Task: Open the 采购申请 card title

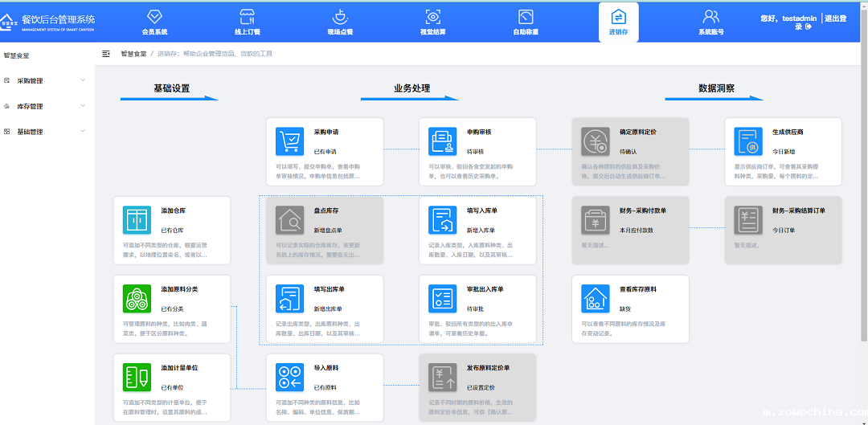Action: click(x=326, y=133)
